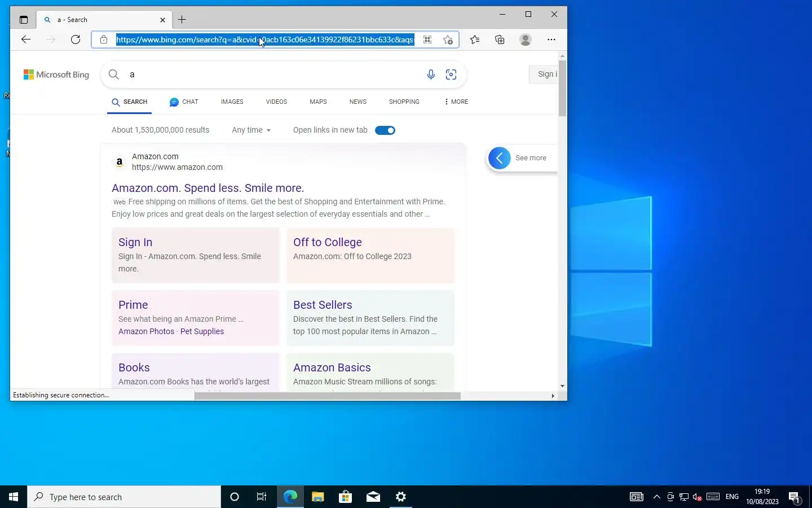The height and width of the screenshot is (508, 812).
Task: Click 'About 1,530,000,000 results' text
Action: [160, 130]
